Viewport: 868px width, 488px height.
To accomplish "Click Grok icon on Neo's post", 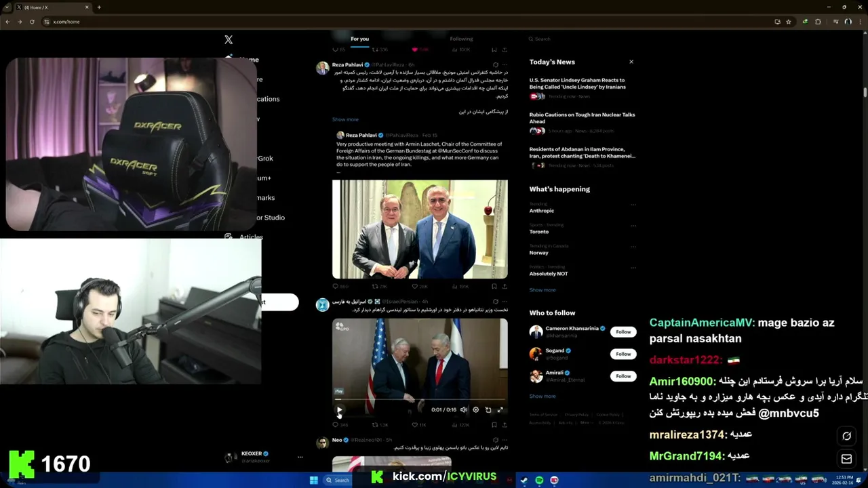I will point(495,441).
